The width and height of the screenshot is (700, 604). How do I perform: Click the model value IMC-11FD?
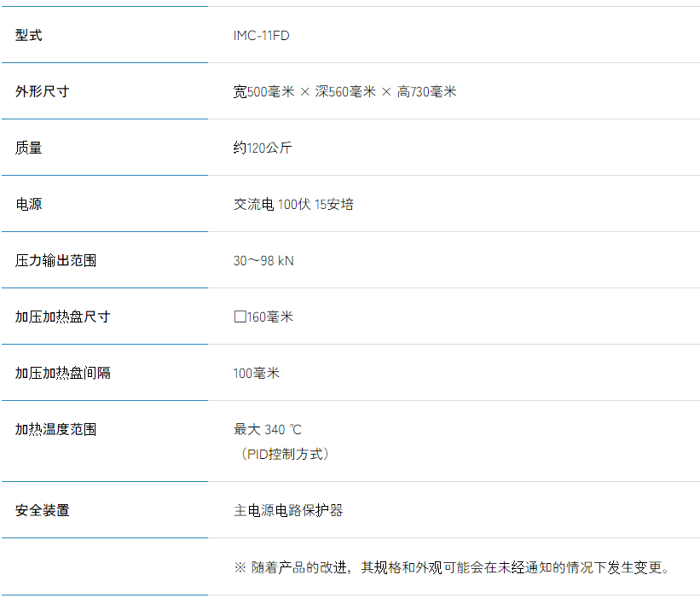[261, 36]
